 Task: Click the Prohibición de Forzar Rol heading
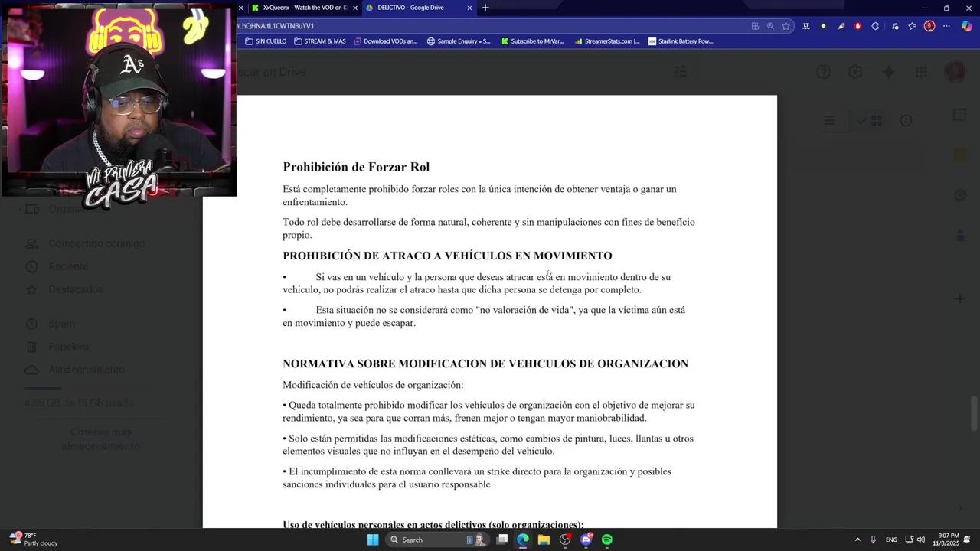click(x=356, y=167)
